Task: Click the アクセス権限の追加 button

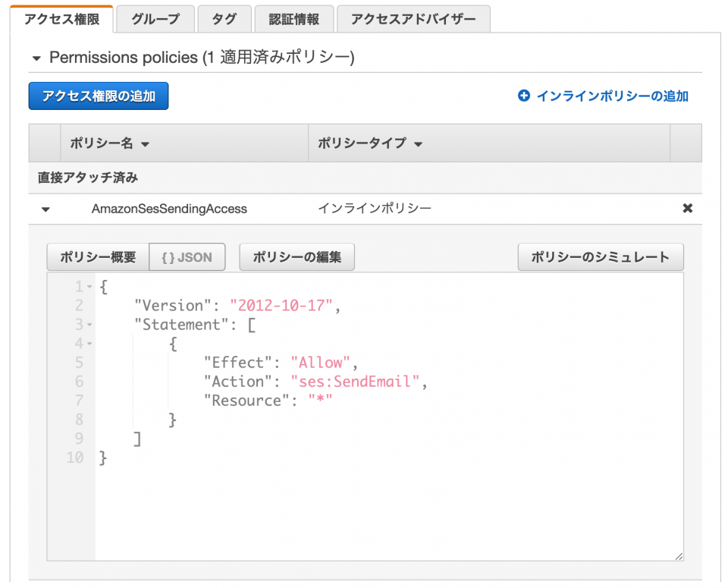Action: click(x=99, y=96)
